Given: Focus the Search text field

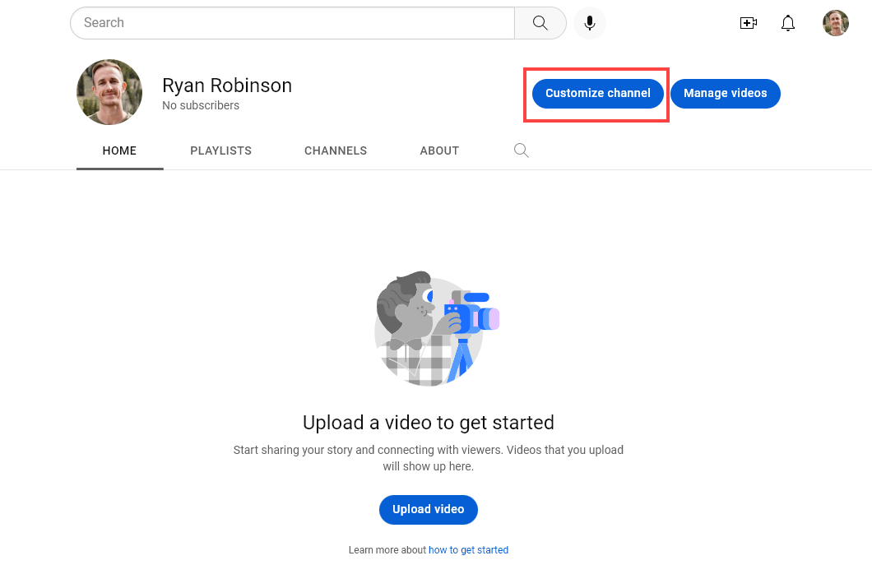Looking at the screenshot, I should (292, 23).
